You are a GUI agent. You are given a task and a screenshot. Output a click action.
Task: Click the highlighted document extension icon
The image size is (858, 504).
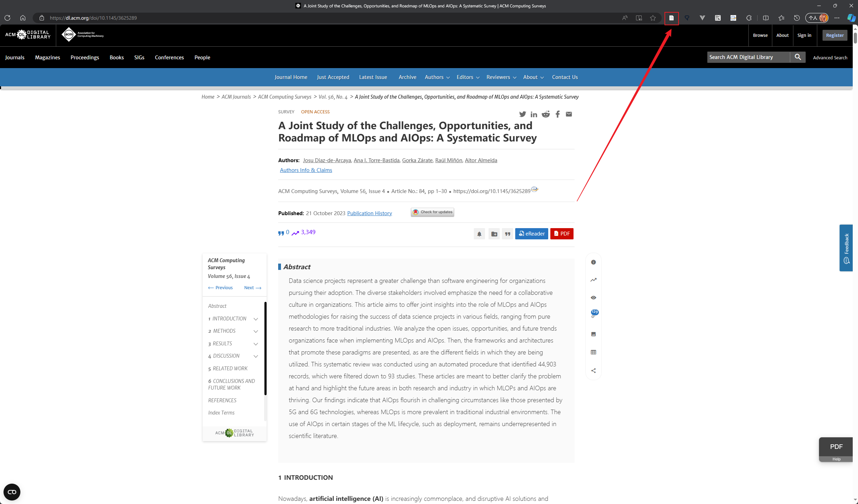671,18
